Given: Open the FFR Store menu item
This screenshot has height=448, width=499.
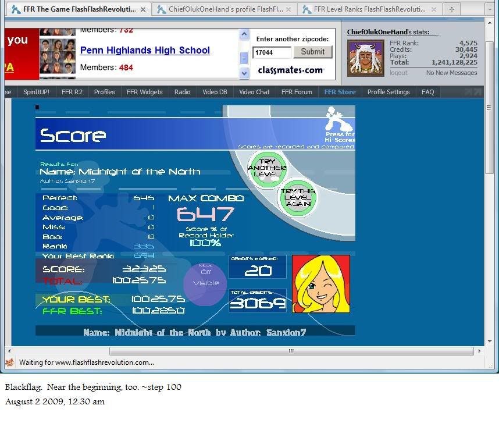Looking at the screenshot, I should tap(340, 92).
